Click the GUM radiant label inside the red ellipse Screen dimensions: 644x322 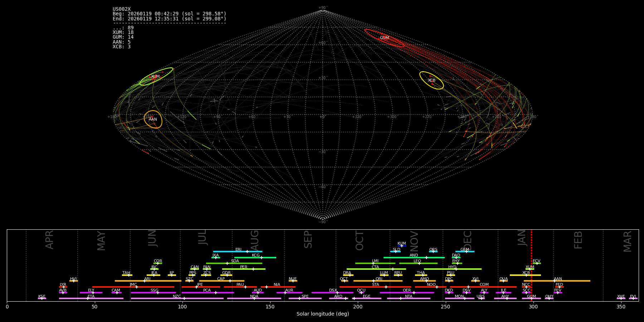click(x=384, y=38)
